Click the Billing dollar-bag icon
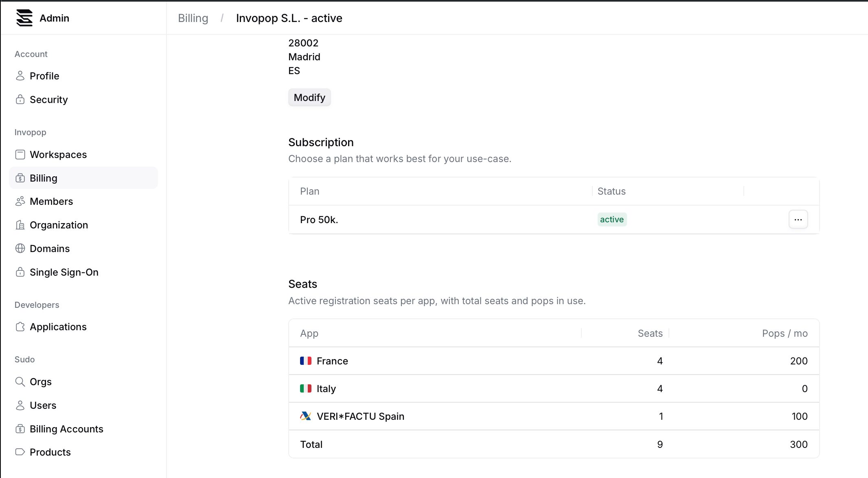 (20, 178)
